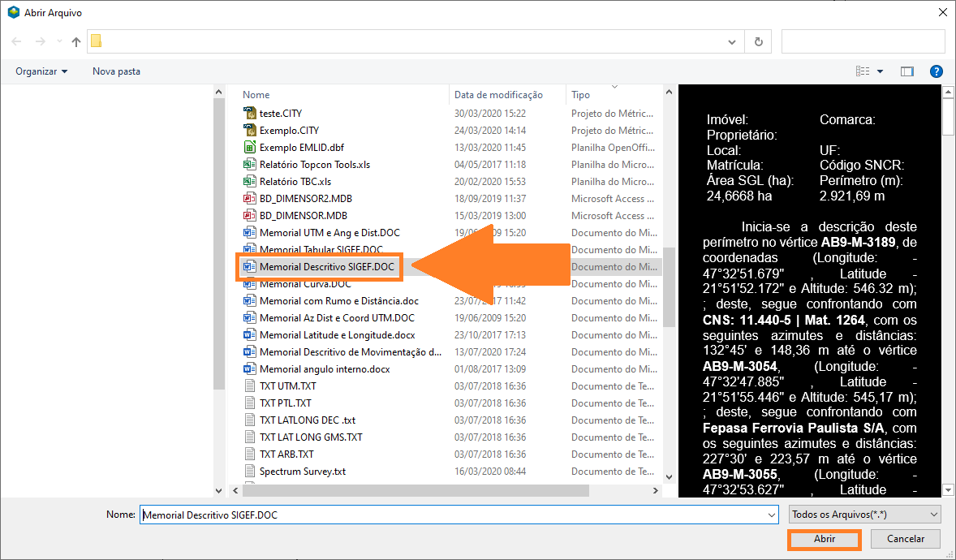Click the Up one level arrow icon

76,41
